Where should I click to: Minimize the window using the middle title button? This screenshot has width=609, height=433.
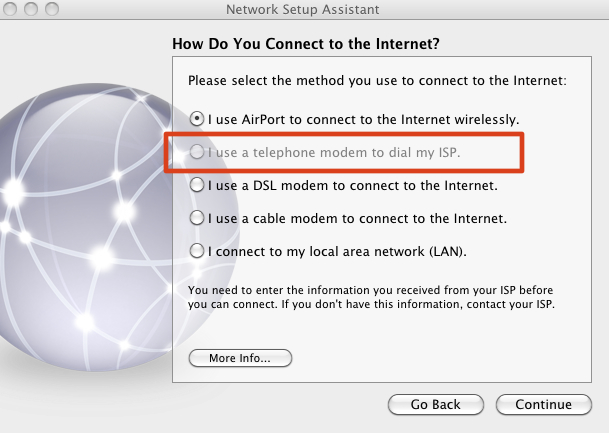[x=31, y=9]
